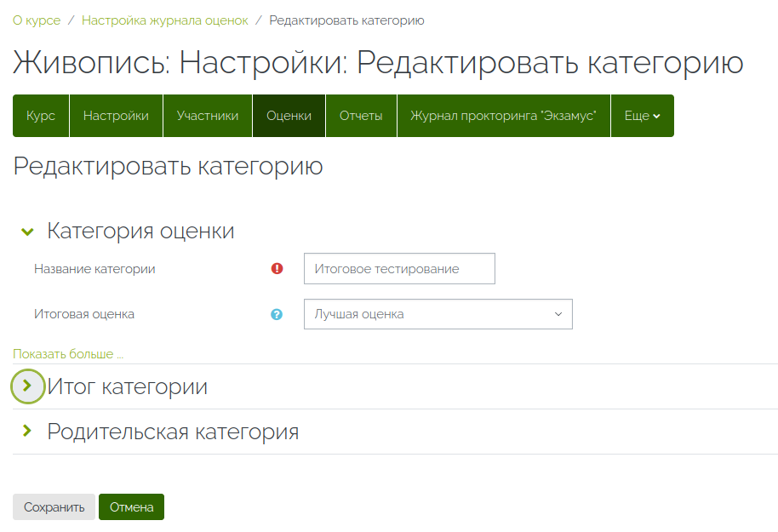
Task: Open the Отчеты tab
Action: click(x=361, y=116)
